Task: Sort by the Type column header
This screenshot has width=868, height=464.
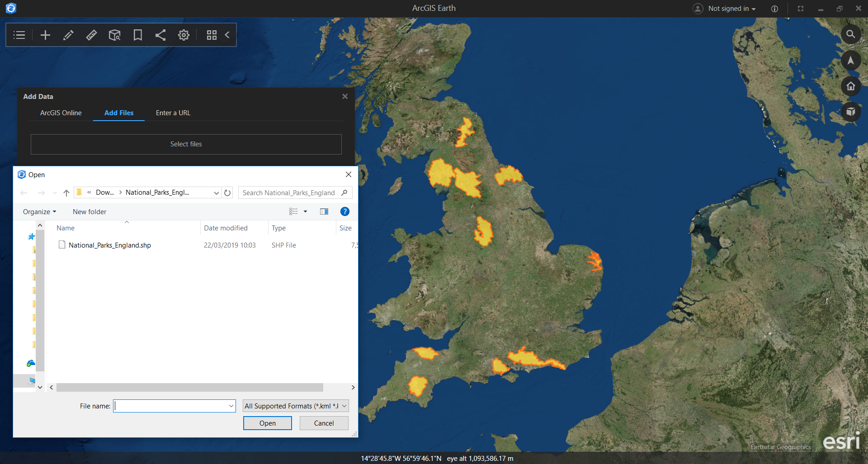Action: click(278, 228)
